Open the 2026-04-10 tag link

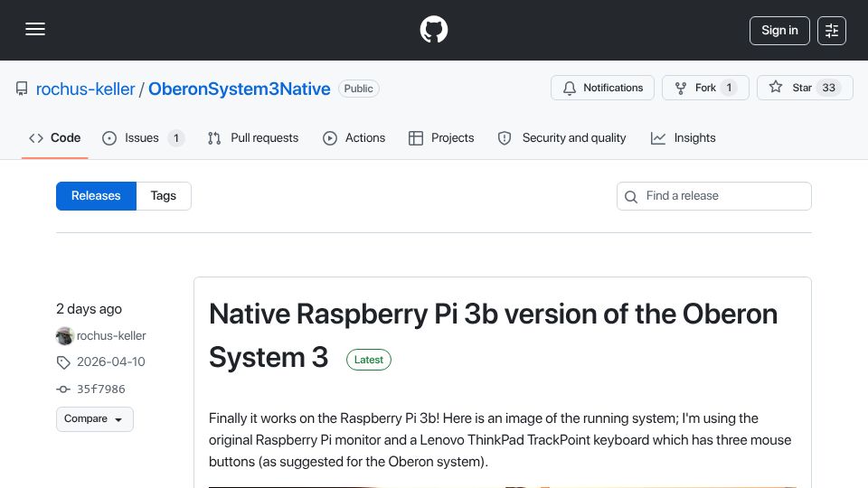[x=110, y=361]
